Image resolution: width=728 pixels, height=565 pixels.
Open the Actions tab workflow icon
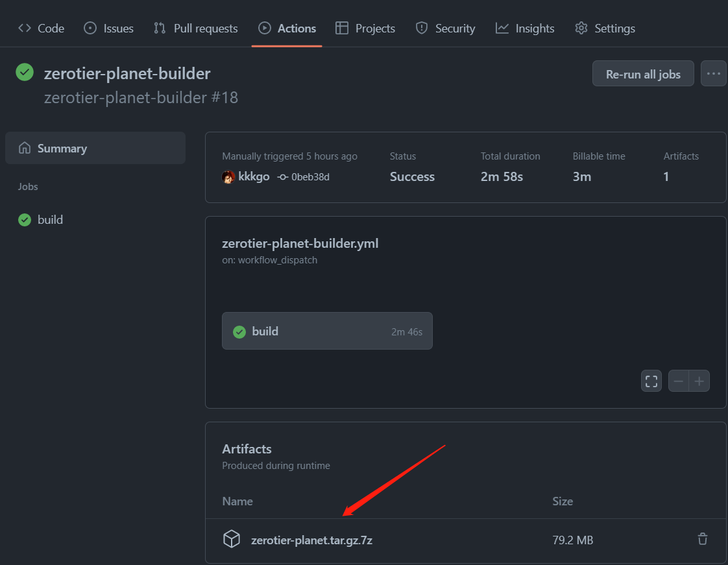tap(264, 28)
